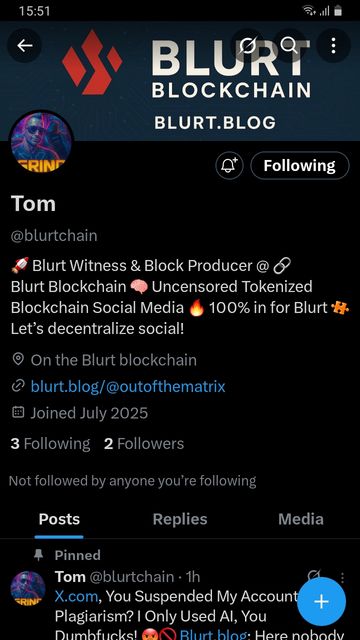Open the blurt.blog/@outofthematrix link
Image resolution: width=360 pixels, height=640 pixels.
point(128,386)
